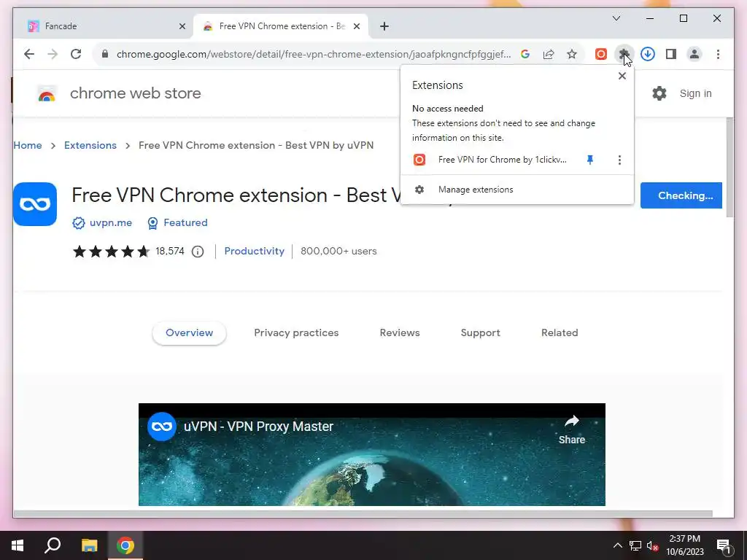Image resolution: width=747 pixels, height=560 pixels.
Task: Select the Overview tab
Action: (189, 332)
